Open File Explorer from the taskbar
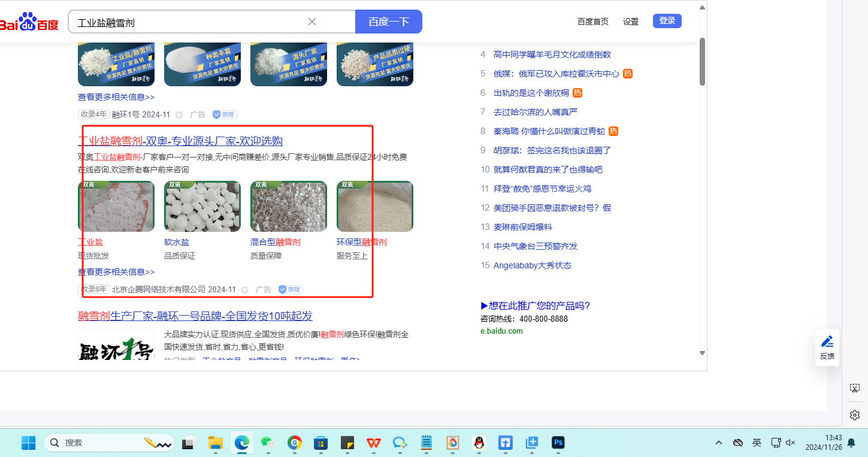The image size is (868, 457). coord(215,443)
